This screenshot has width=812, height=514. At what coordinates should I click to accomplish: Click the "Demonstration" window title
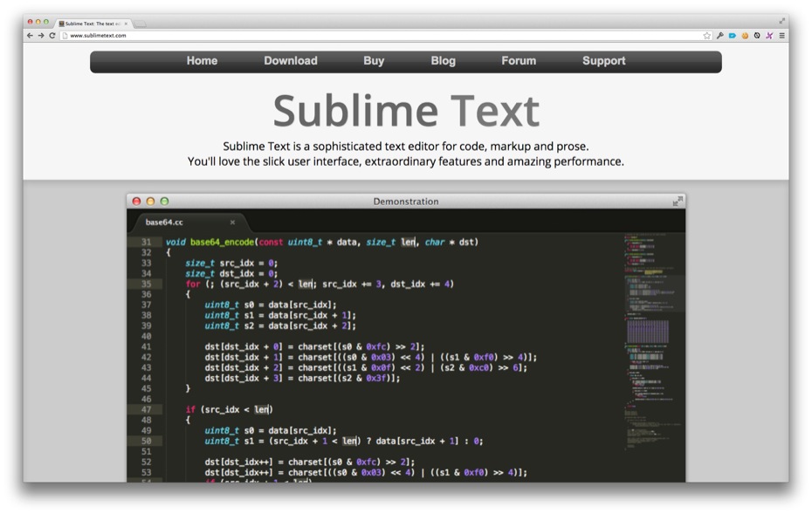coord(406,202)
